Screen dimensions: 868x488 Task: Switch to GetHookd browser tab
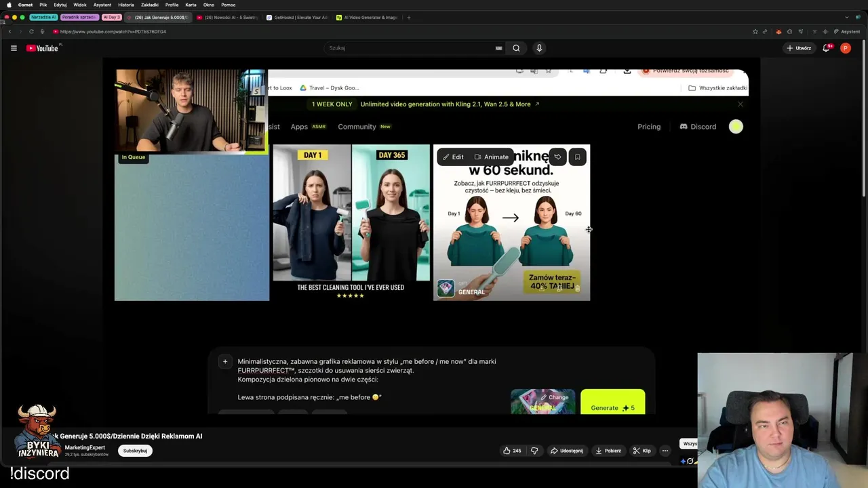point(297,18)
